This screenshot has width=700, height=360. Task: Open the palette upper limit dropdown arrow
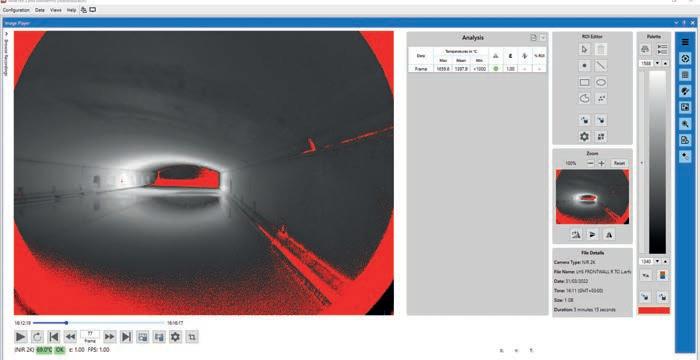coord(657,64)
